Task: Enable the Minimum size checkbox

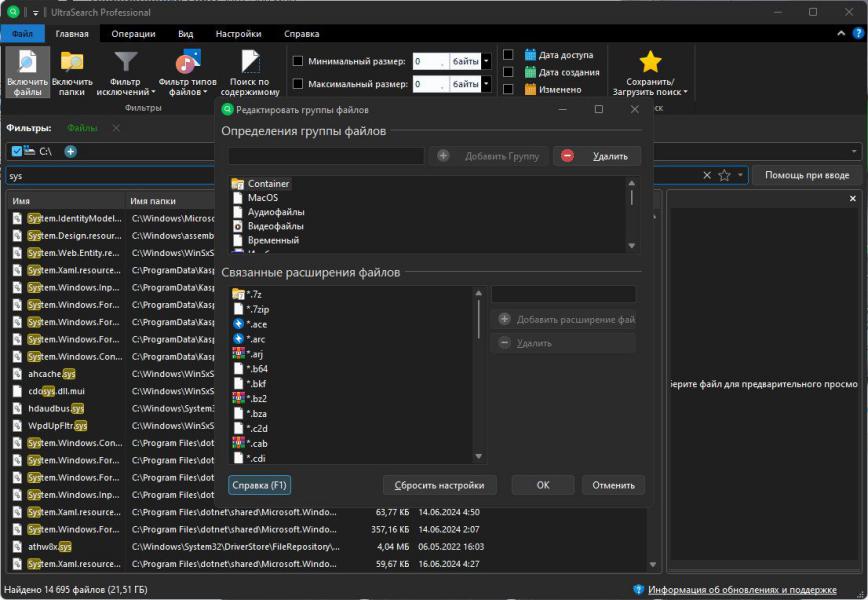Action: click(298, 61)
